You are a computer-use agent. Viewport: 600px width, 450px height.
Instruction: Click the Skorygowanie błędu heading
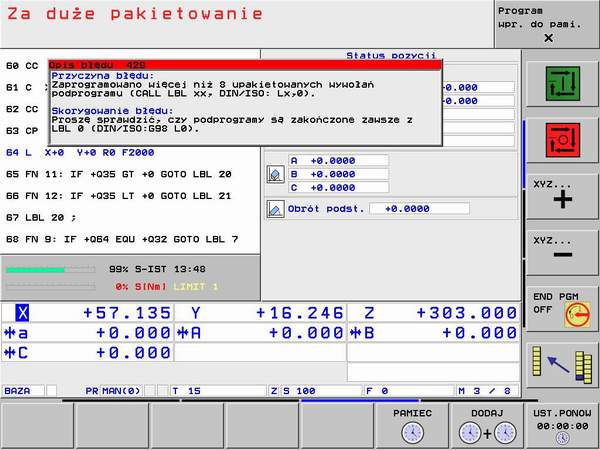pos(112,111)
